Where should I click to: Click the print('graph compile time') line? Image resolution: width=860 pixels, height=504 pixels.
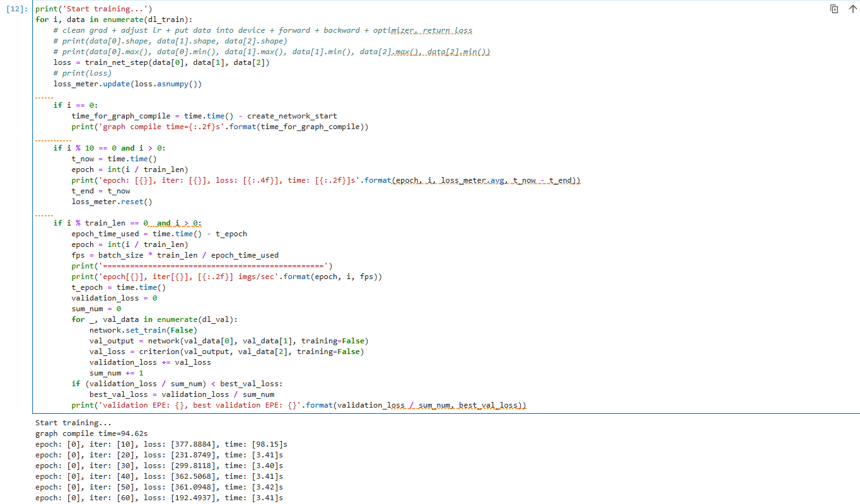(220, 127)
